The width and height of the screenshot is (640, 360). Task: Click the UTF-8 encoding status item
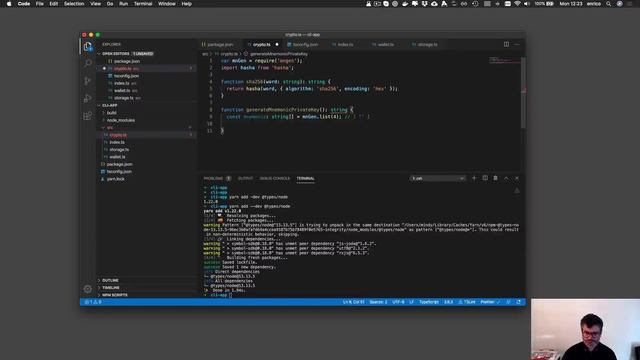click(x=398, y=302)
